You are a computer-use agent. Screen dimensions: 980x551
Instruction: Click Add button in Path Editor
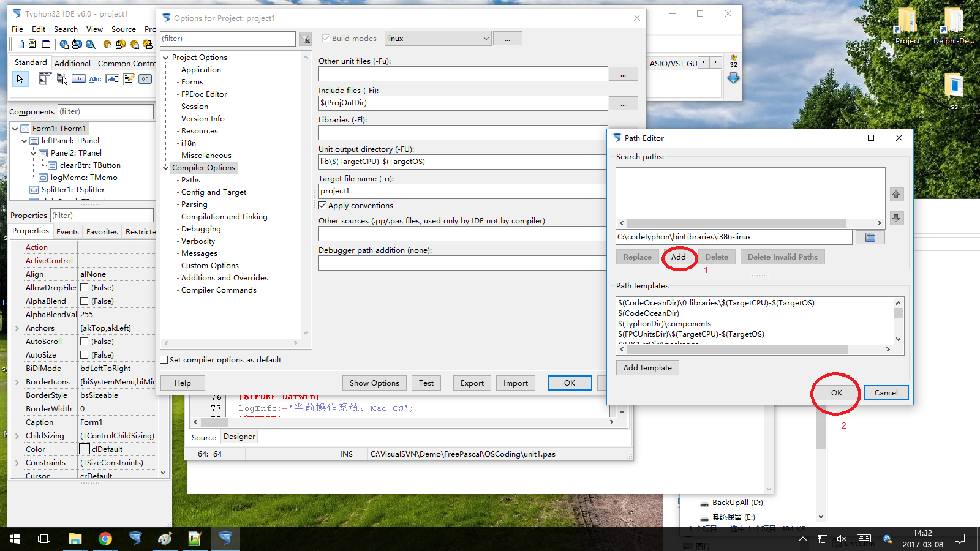click(x=678, y=257)
